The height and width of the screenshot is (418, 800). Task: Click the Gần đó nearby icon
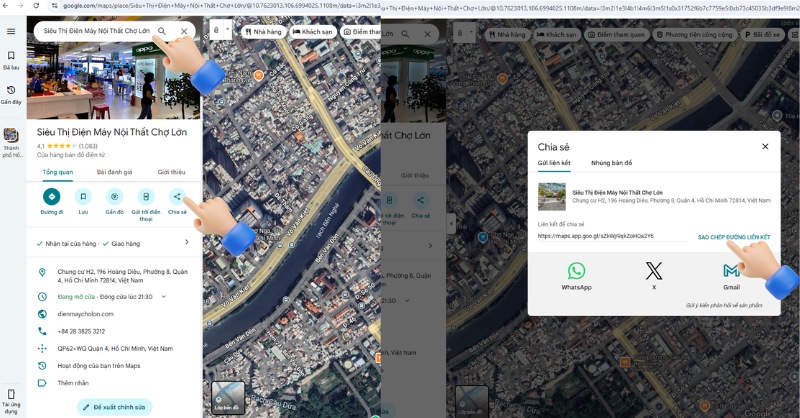pyautogui.click(x=114, y=196)
